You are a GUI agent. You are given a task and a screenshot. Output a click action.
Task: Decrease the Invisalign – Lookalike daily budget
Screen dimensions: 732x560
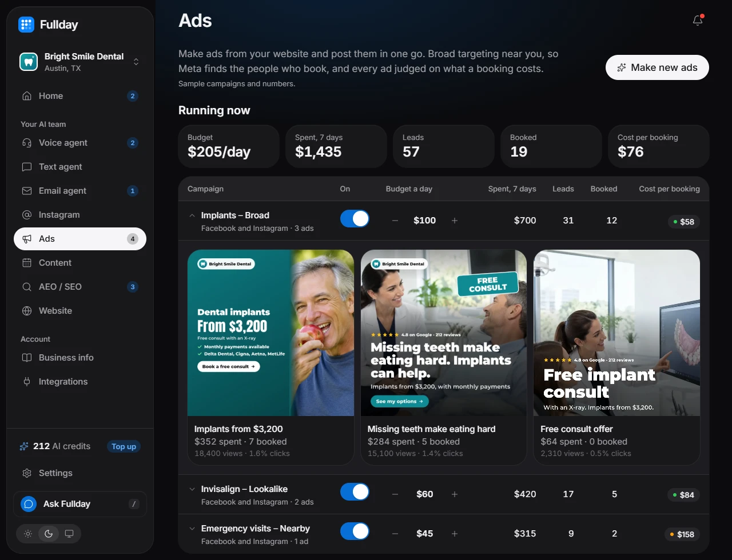pyautogui.click(x=395, y=494)
